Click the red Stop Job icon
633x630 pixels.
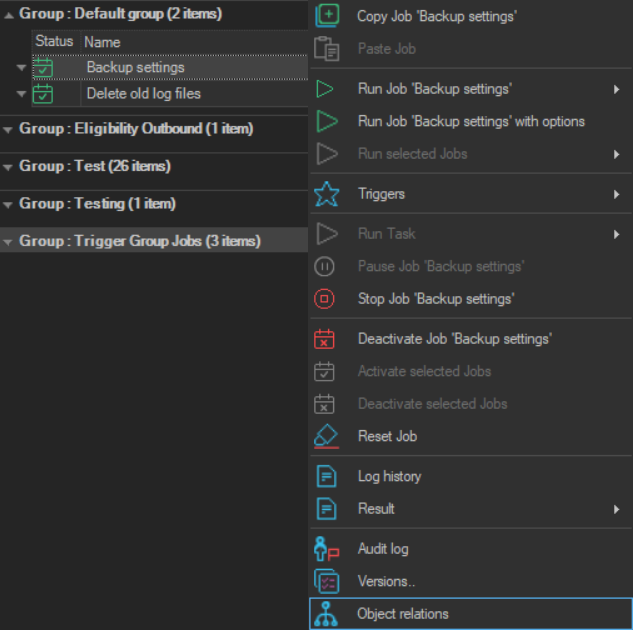point(326,299)
